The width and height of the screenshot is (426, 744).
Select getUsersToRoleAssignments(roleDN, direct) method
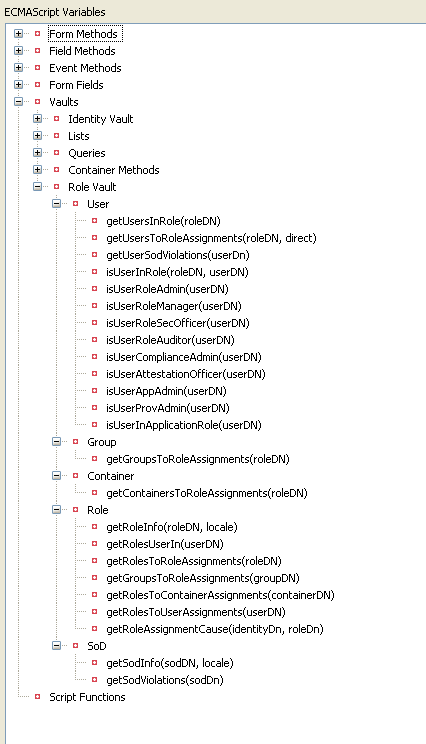click(211, 238)
